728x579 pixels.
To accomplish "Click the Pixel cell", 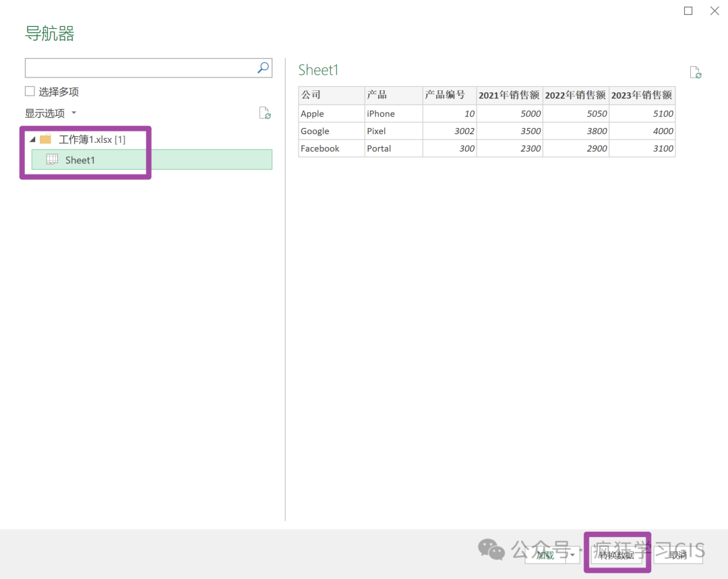I will [394, 131].
